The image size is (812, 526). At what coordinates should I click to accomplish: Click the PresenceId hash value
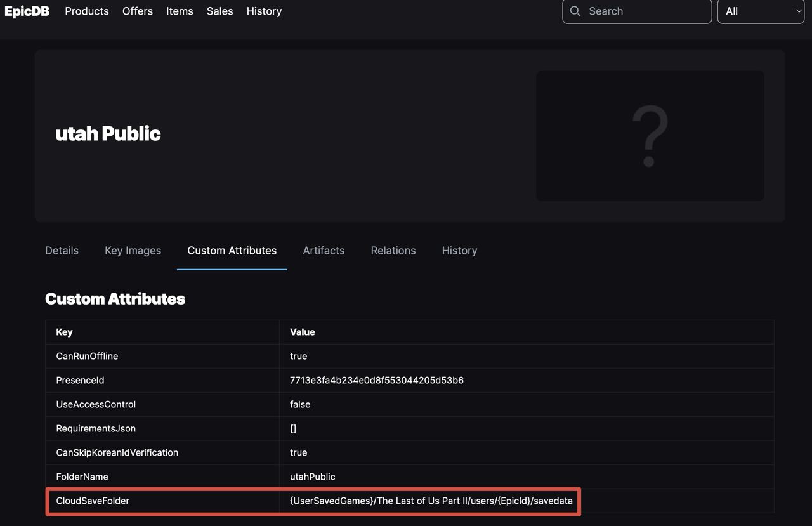pos(376,380)
